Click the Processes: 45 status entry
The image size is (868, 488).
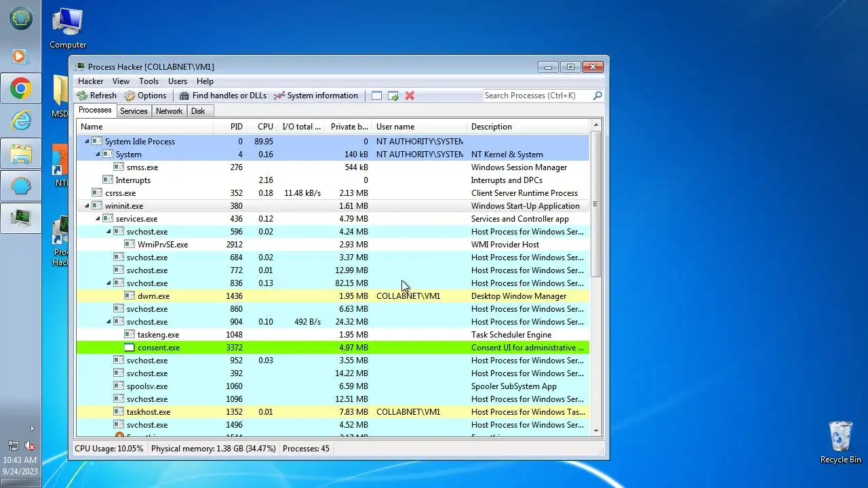click(306, 449)
